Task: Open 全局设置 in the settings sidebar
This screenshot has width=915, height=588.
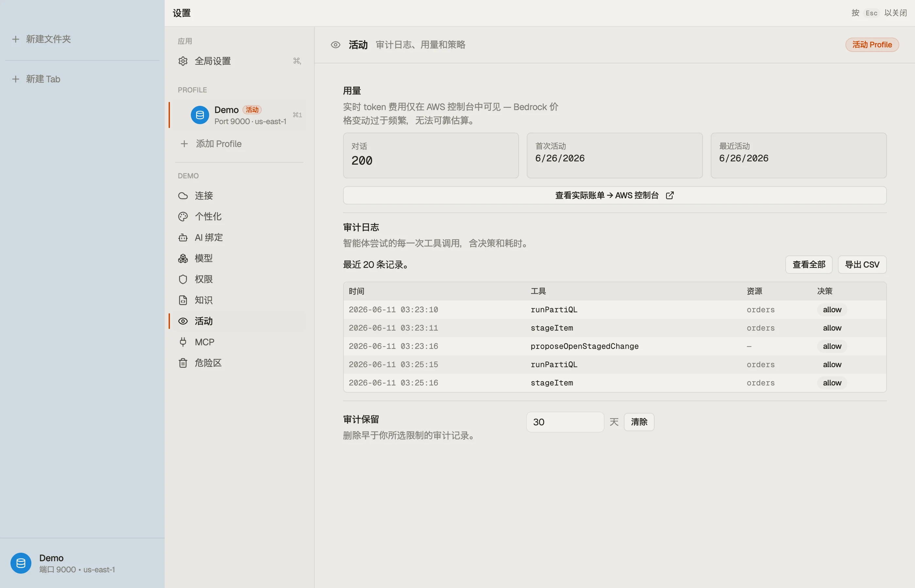Action: 240,61
